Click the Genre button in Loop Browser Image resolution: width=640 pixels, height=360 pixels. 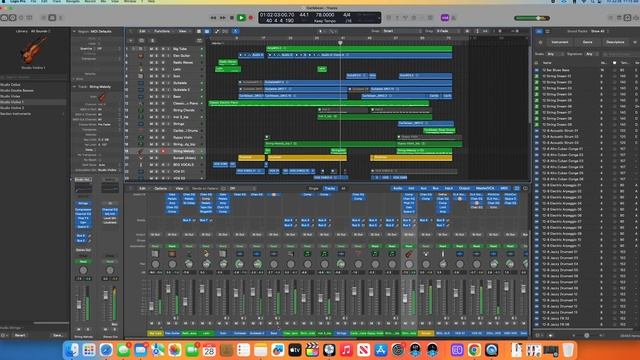coord(587,42)
